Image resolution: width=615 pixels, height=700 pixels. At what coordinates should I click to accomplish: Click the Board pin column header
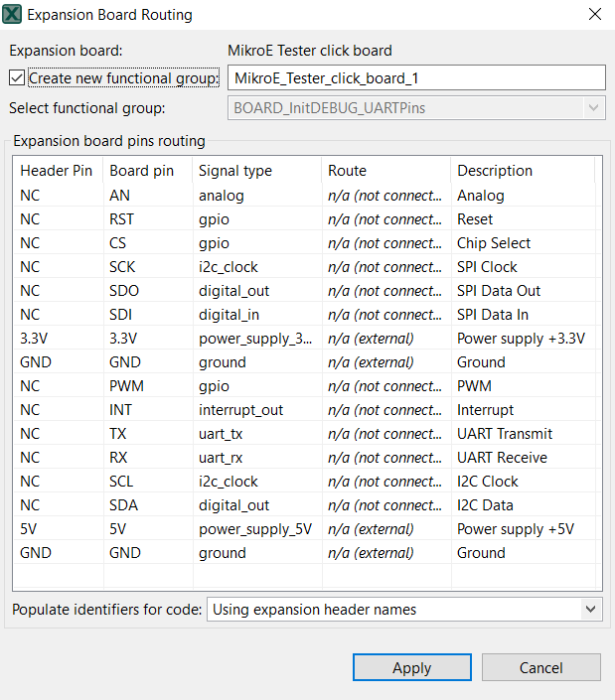tap(142, 171)
